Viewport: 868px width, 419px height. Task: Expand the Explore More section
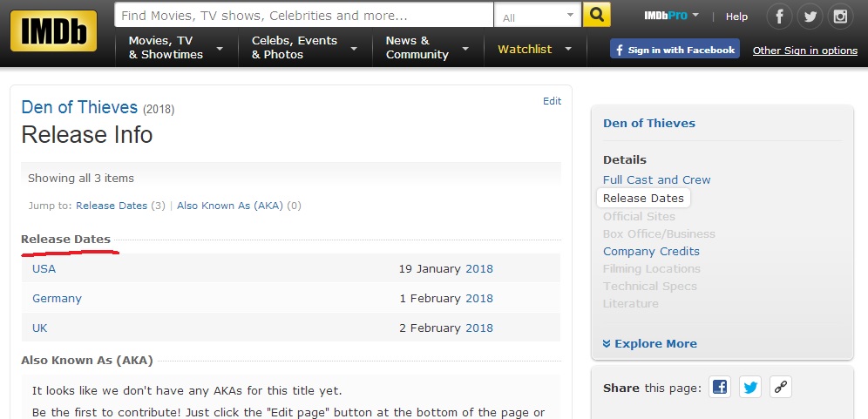(x=650, y=343)
